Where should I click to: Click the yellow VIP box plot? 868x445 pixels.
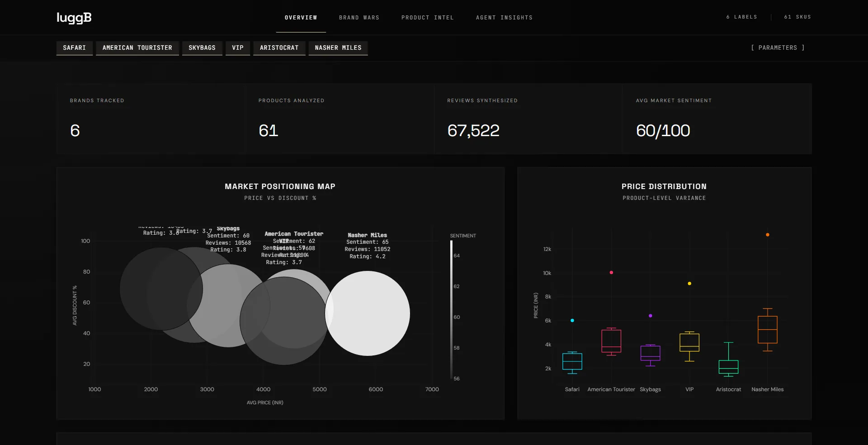tap(689, 346)
